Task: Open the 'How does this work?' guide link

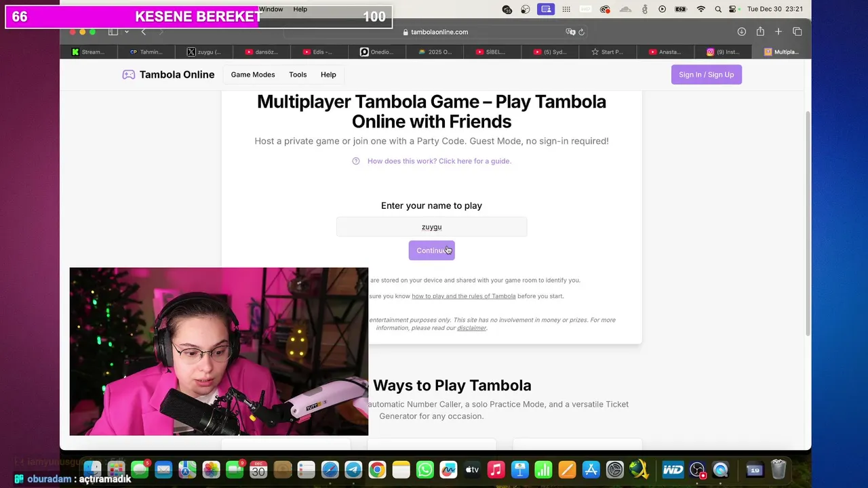Action: tap(439, 161)
